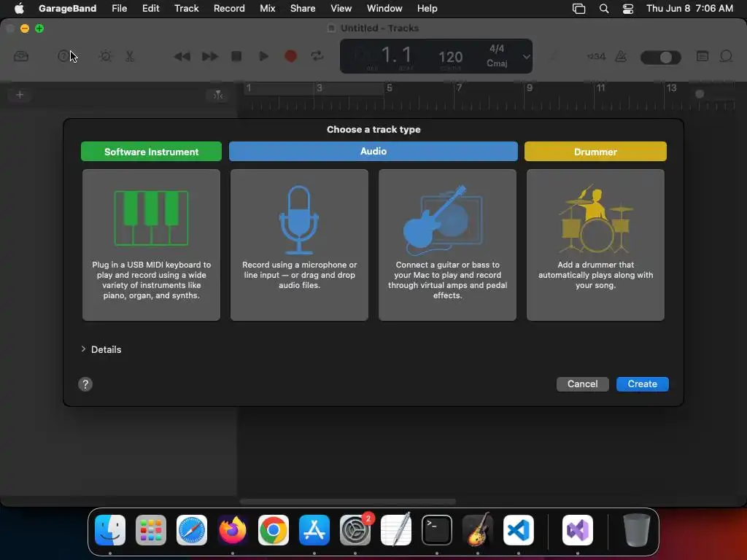The width and height of the screenshot is (747, 560).
Task: Select the guitar or bass audio card
Action: tap(447, 245)
